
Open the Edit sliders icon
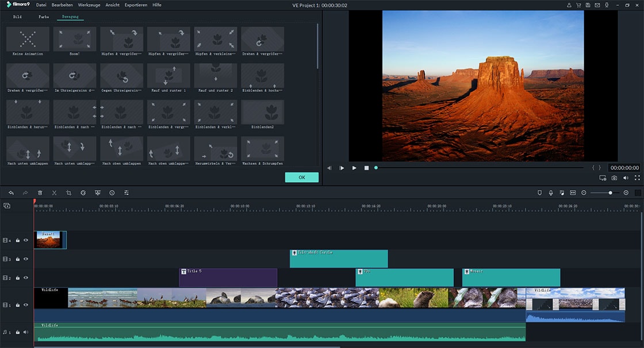coord(126,192)
